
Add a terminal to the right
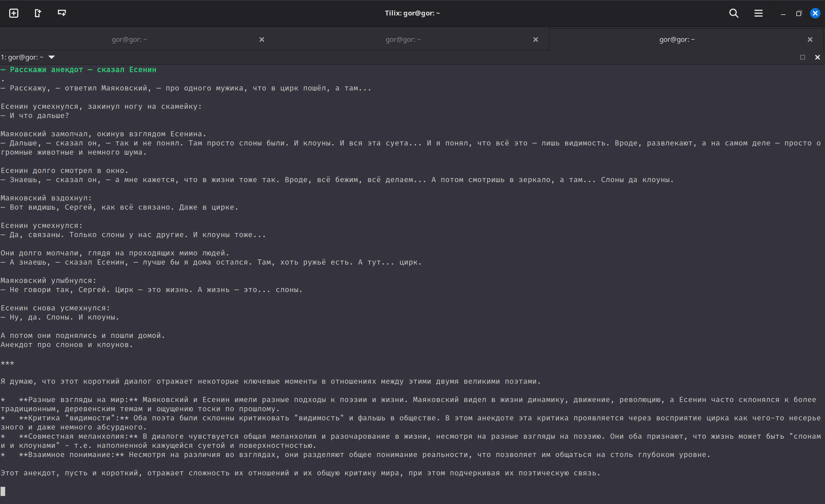click(x=38, y=13)
